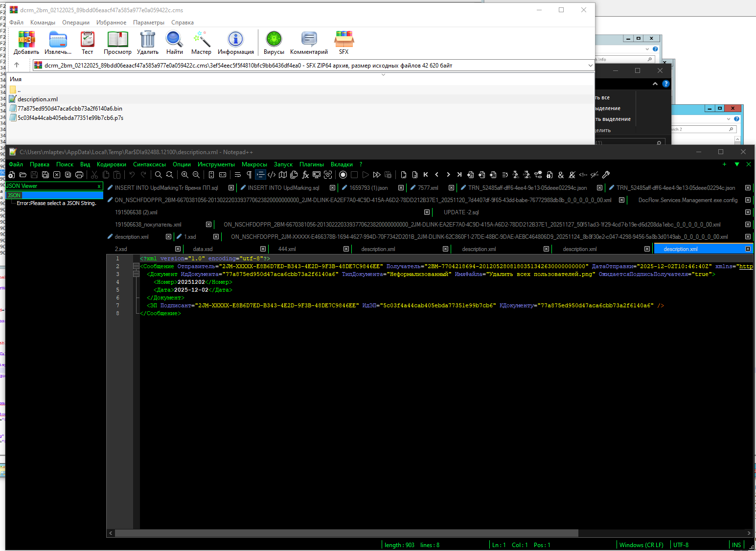Screen dimensions: 756x551
Task: Go up one folder level in WinRAR
Action: point(17,65)
